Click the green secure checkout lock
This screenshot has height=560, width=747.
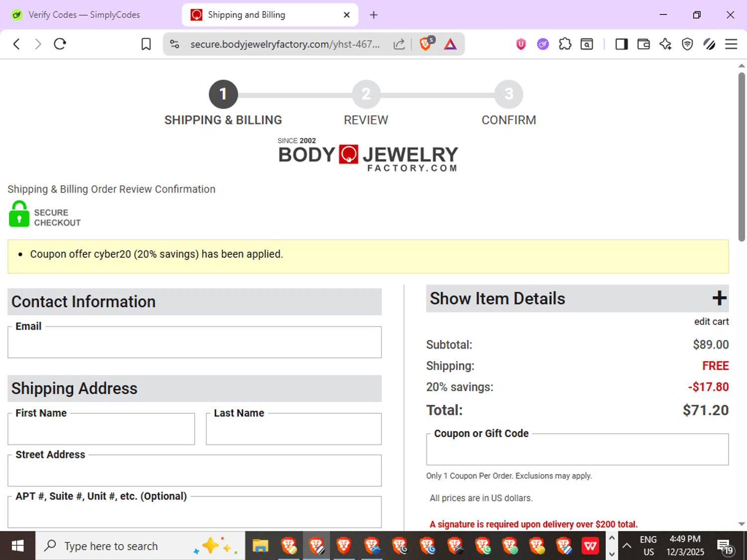pos(19,214)
